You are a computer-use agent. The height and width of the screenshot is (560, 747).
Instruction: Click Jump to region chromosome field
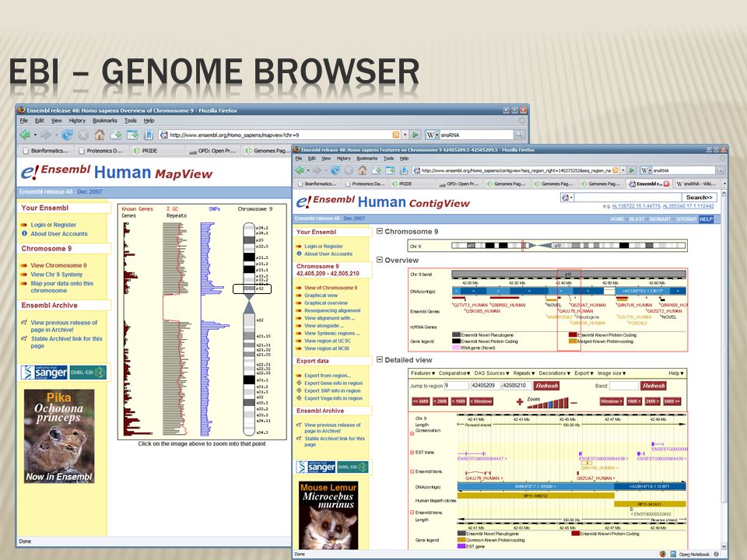click(457, 386)
